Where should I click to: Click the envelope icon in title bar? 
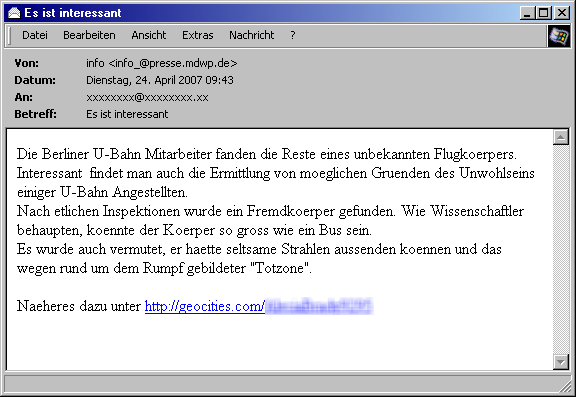pyautogui.click(x=14, y=13)
